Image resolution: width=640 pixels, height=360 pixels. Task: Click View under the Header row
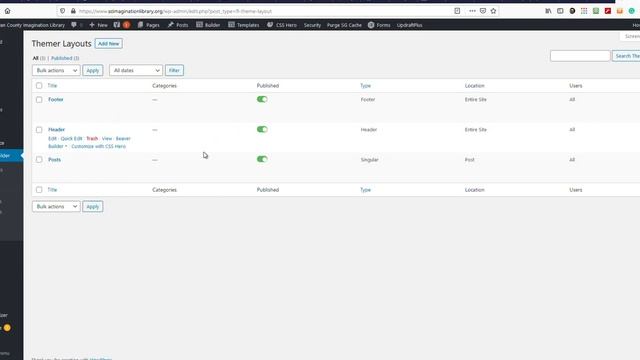coord(107,139)
